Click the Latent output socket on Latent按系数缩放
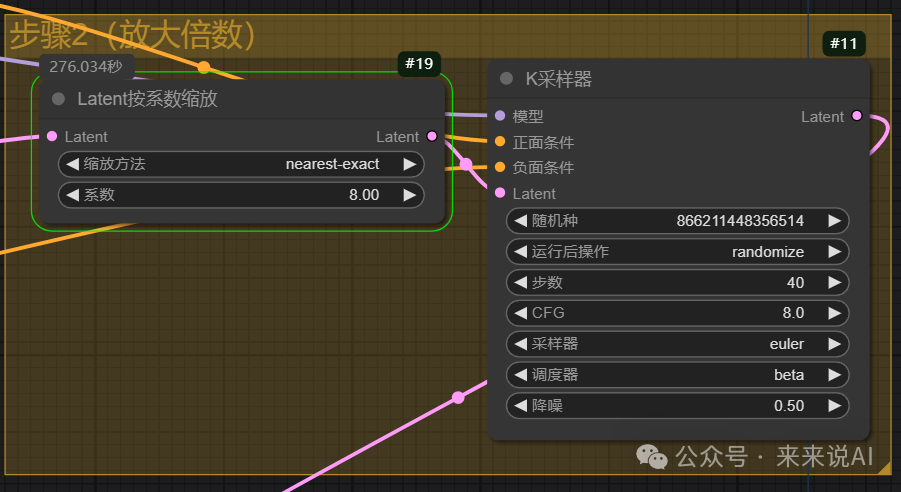This screenshot has width=901, height=492. point(432,136)
